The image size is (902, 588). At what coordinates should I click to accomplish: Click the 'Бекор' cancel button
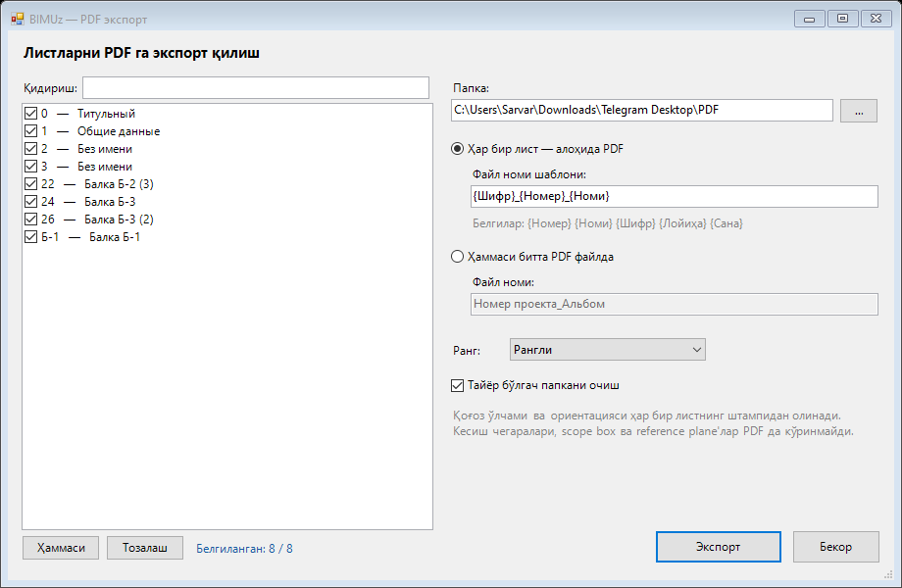(836, 547)
